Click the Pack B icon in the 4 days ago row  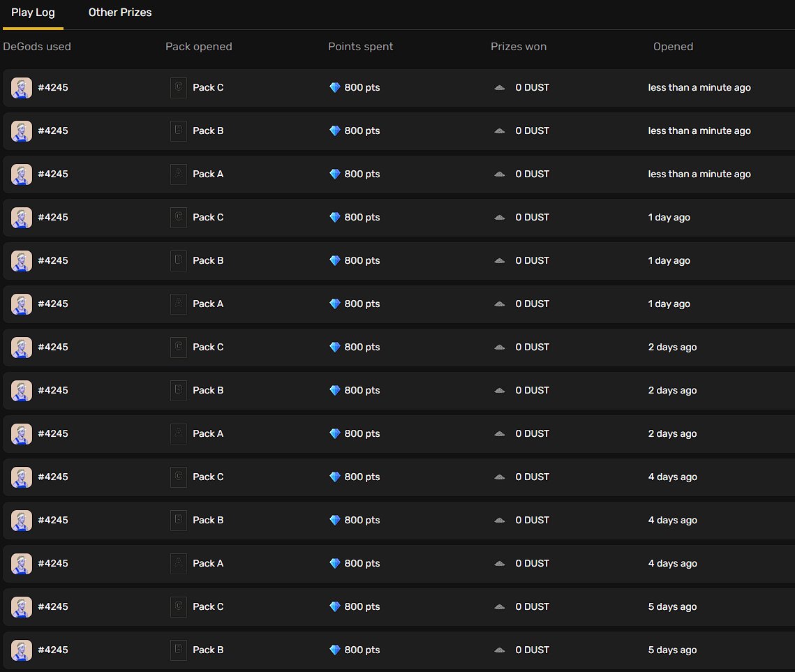tap(179, 520)
